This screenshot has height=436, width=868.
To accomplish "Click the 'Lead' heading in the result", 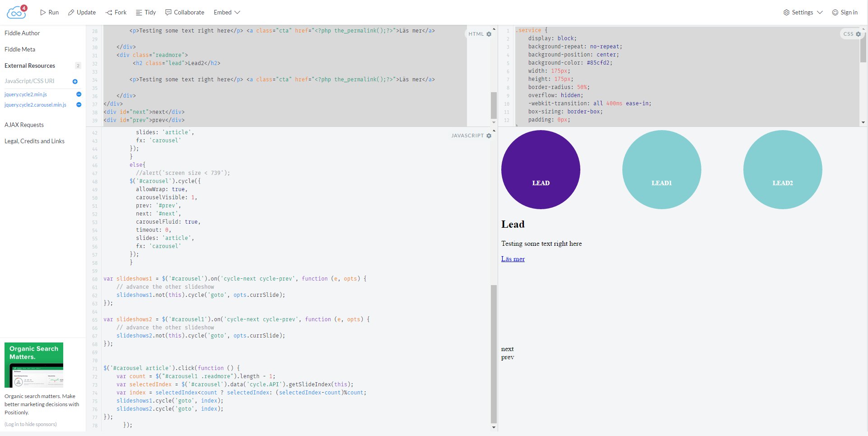I will pyautogui.click(x=513, y=225).
